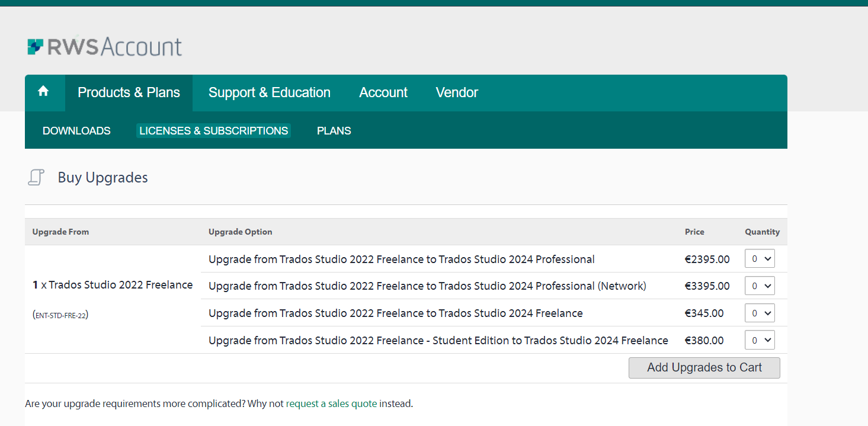The image size is (868, 426).
Task: Open quantity dropdown for 2024 Professional upgrade
Action: tap(760, 259)
